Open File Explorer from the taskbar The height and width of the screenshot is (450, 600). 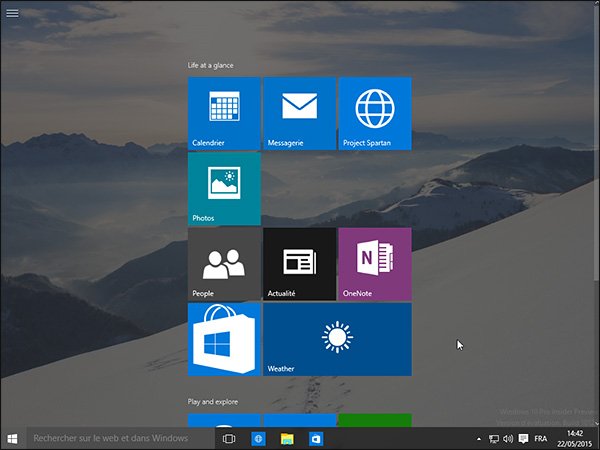[287, 439]
